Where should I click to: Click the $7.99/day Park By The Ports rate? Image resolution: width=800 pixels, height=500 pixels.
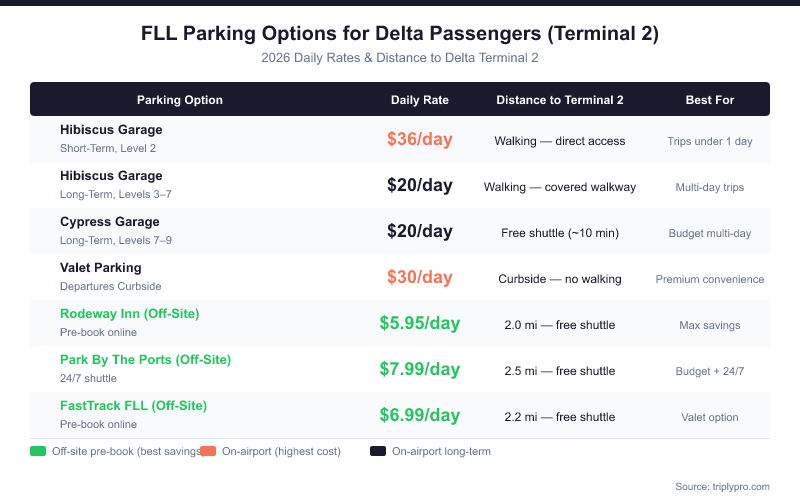[x=420, y=369]
